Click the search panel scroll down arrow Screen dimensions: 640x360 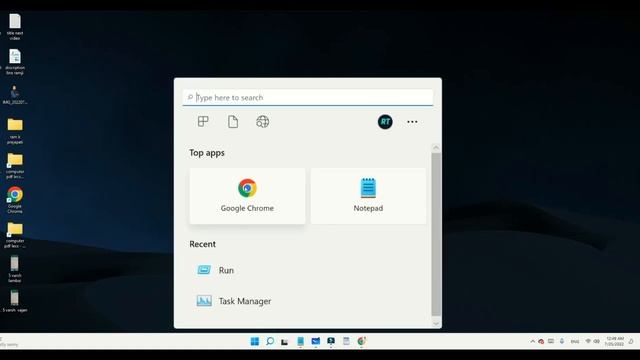coord(436,323)
